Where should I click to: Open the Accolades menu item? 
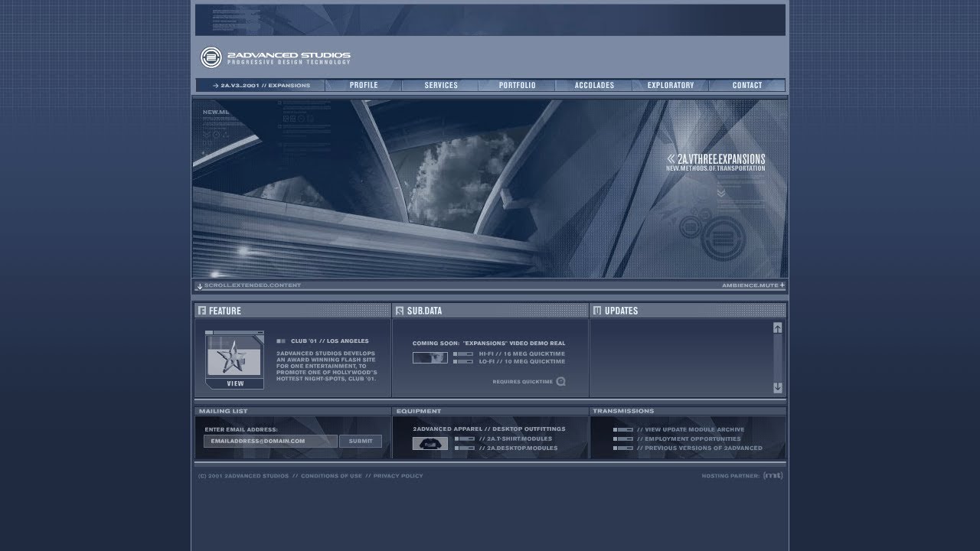tap(594, 85)
